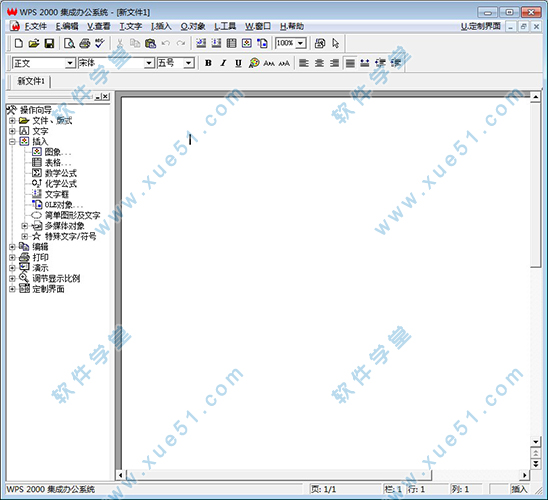
Task: Open the text color palette icon
Action: click(254, 63)
